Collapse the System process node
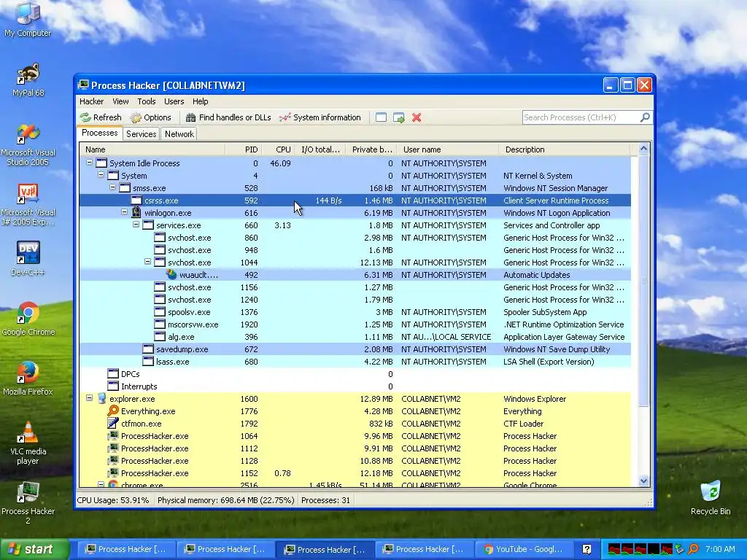Screen dimensions: 747x560 [x=101, y=175]
